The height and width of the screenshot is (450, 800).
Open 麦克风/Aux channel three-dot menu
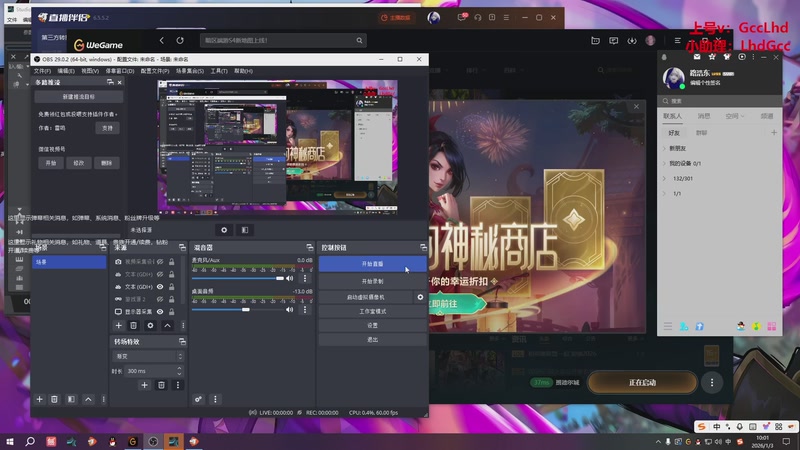coord(305,278)
